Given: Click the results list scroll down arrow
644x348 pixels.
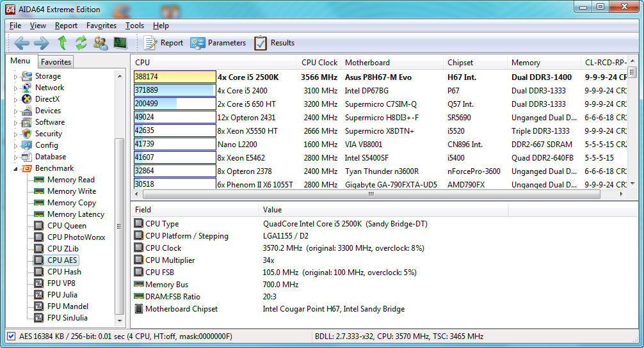Looking at the screenshot, I should [x=632, y=184].
